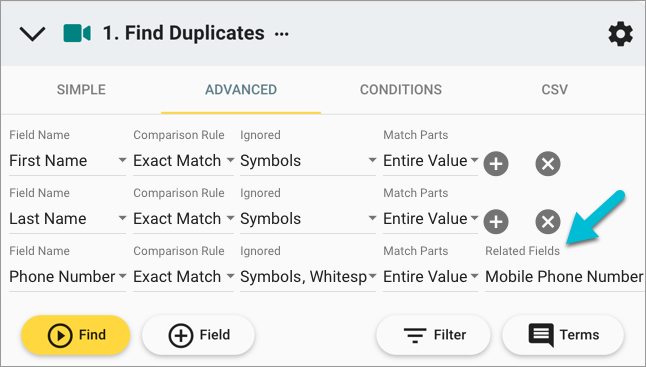Open Match Parts dropdown in First Name row
646x367 pixels.
[x=431, y=161]
